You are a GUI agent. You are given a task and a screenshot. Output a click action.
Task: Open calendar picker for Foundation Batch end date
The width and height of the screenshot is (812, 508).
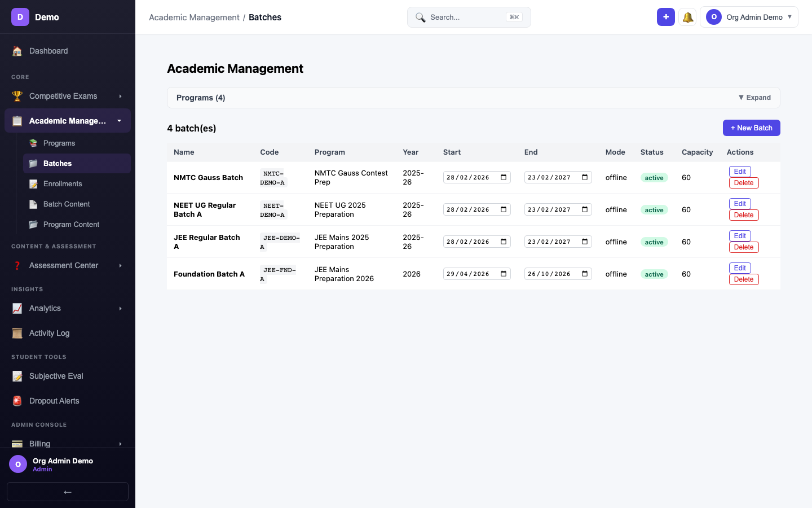click(585, 274)
